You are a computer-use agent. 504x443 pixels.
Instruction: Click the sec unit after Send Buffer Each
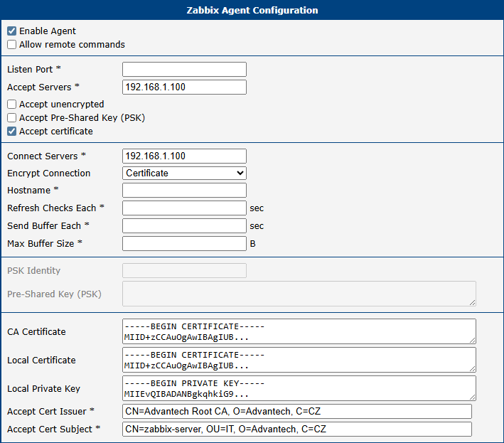pyautogui.click(x=257, y=226)
